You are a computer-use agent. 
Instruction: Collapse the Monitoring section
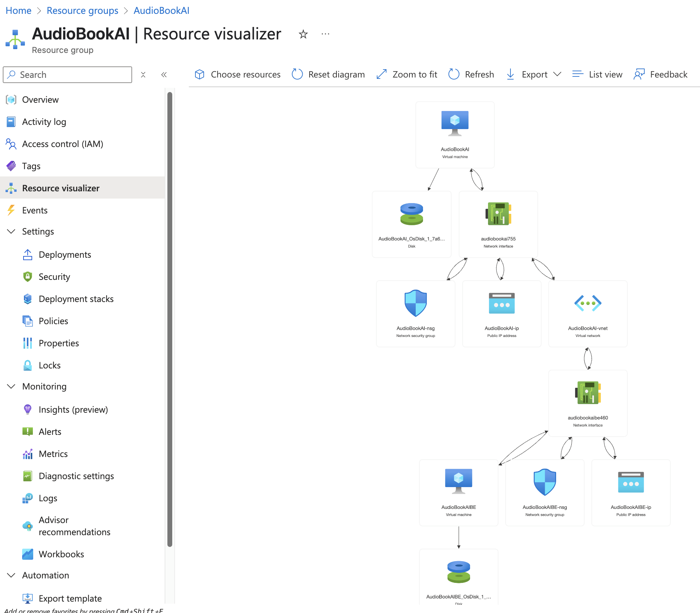11,386
